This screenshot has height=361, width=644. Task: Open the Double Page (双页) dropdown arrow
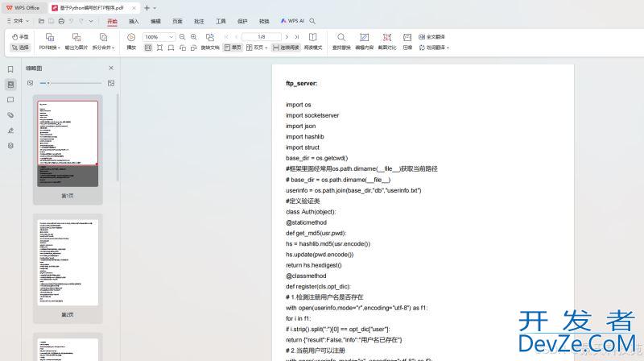click(266, 48)
